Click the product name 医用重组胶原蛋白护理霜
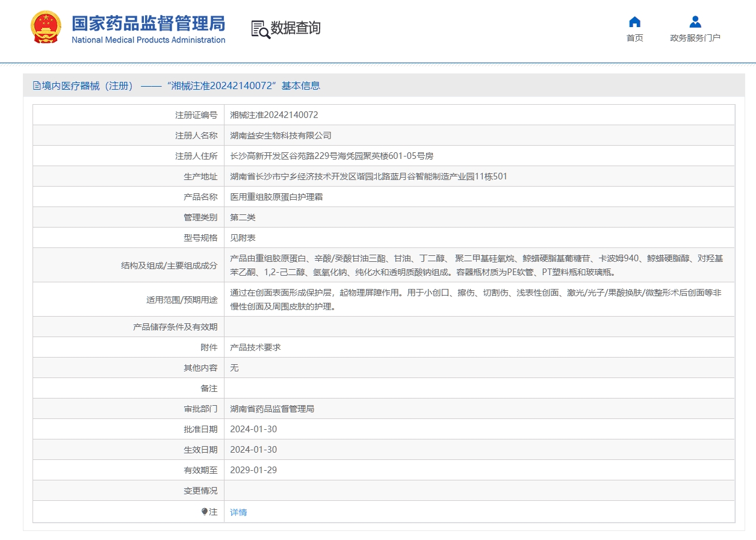756x540 pixels. pos(276,197)
